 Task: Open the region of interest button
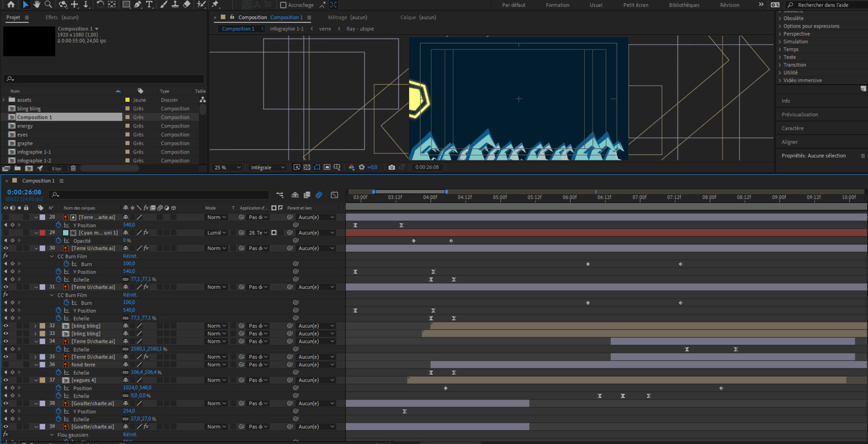tap(327, 167)
